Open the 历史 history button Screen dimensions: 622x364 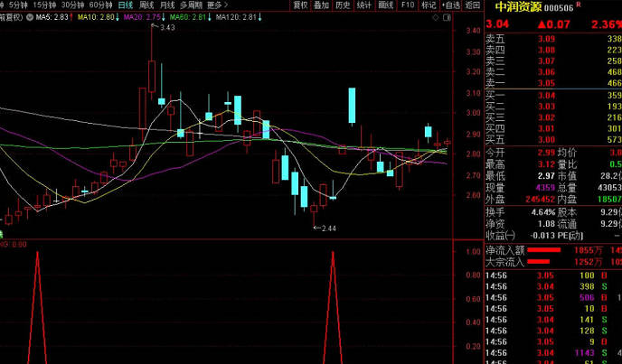click(x=343, y=5)
